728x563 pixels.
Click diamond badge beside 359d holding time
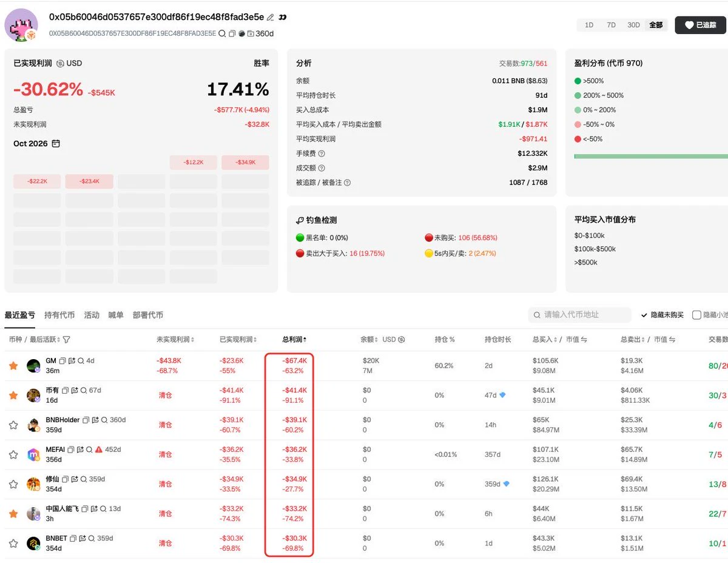click(x=506, y=484)
